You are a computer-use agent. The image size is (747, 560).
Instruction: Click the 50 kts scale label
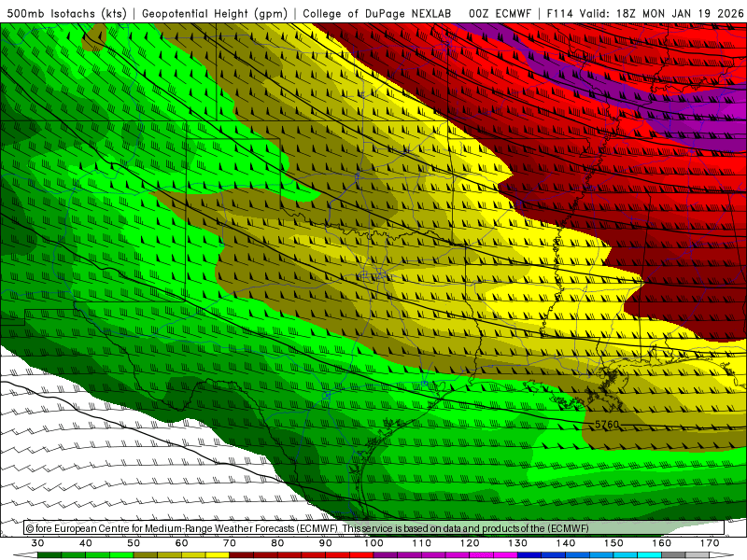134,543
